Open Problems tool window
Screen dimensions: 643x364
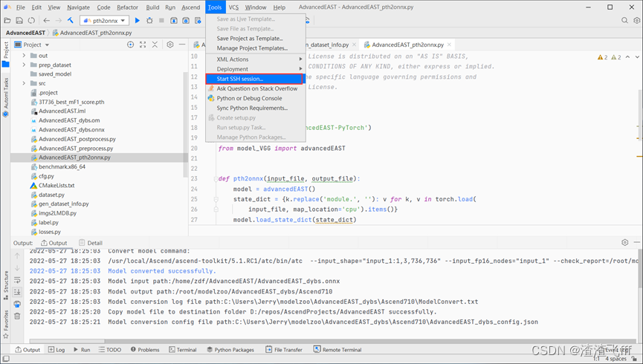tap(145, 350)
